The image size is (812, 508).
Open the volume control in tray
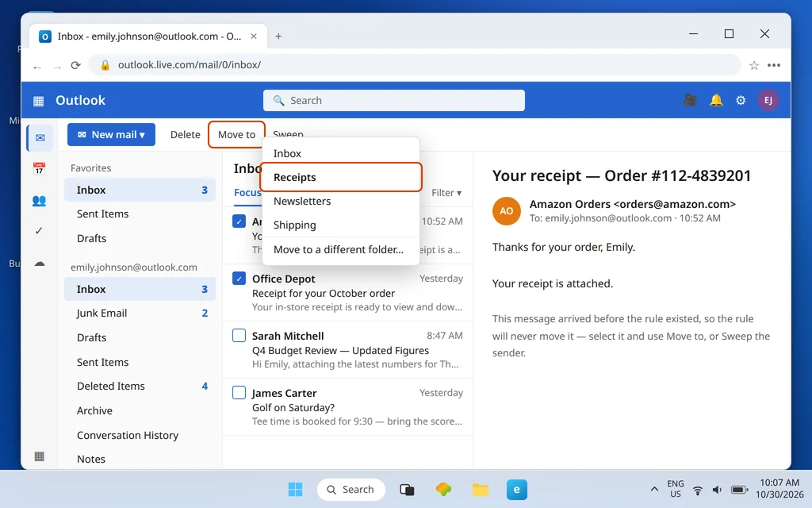(717, 490)
